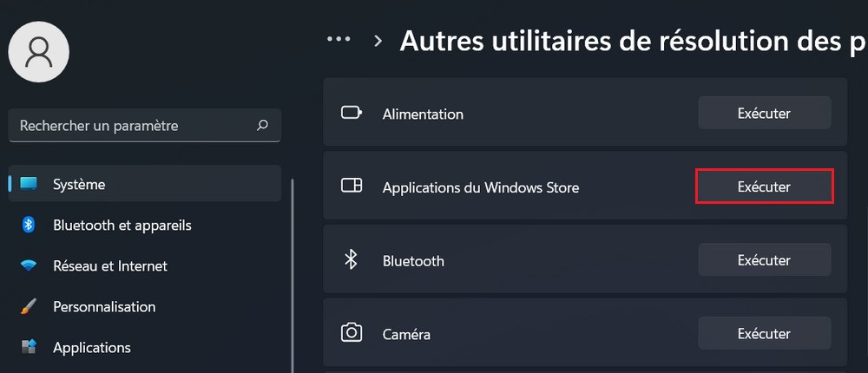Launch the Bluetooth troubleshooter via Exécuter
The image size is (868, 373).
pyautogui.click(x=764, y=260)
